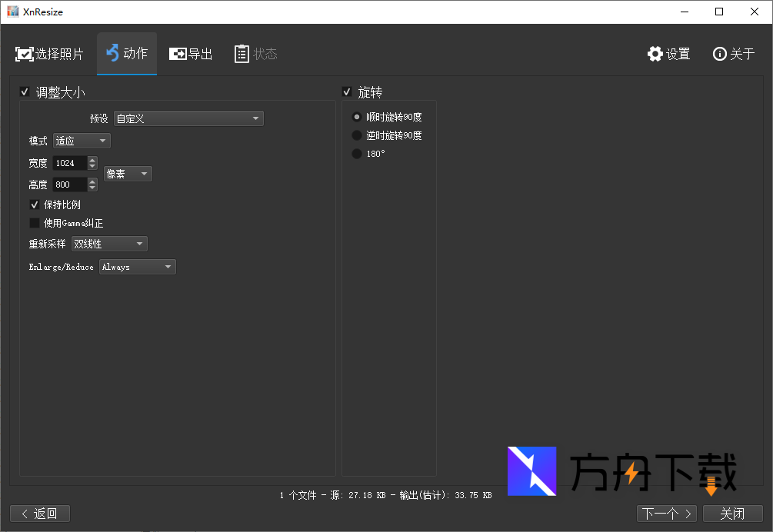Select 逆时旋转90度 rotation
This screenshot has height=532, width=773.
click(356, 135)
